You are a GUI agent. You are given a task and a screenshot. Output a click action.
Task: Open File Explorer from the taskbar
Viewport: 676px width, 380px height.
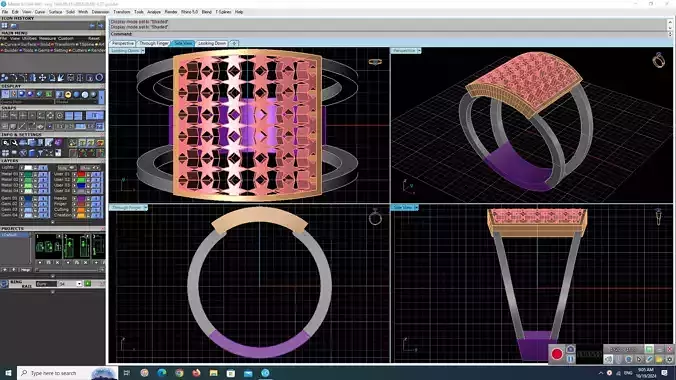[x=213, y=373]
